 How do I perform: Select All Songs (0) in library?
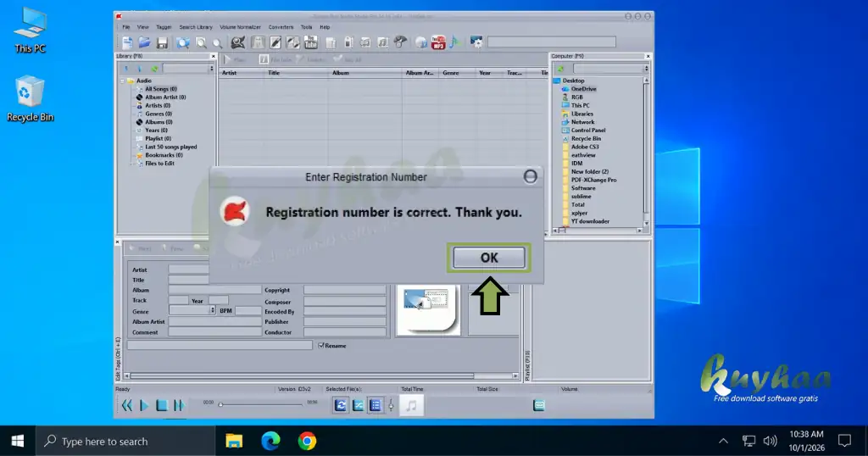coord(160,88)
